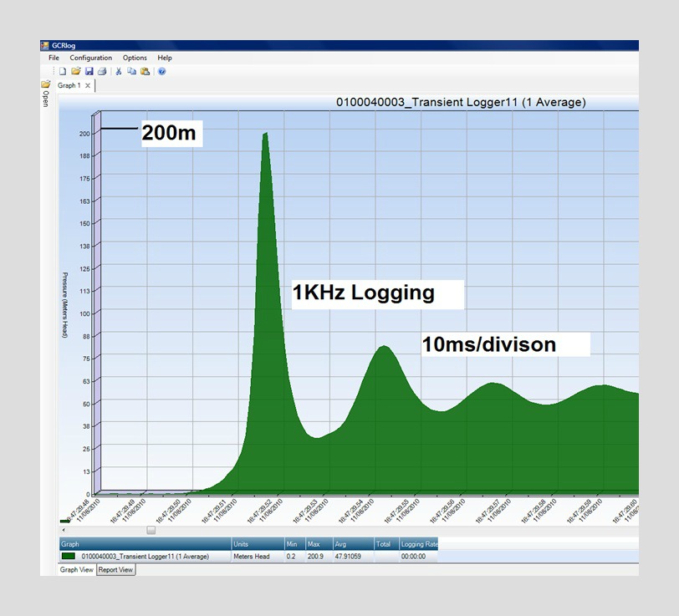
Task: Close the Graph 1 tab
Action: click(88, 85)
